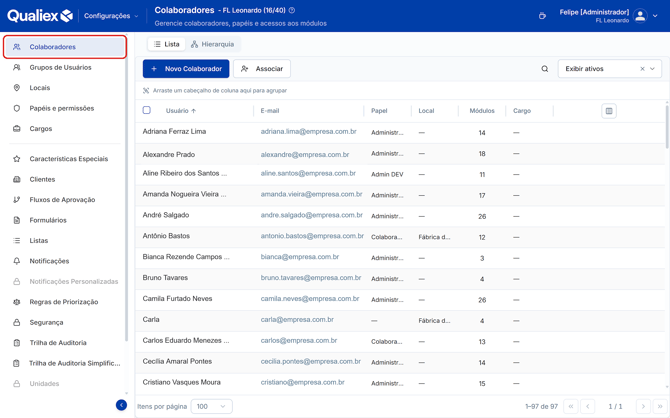Click the Grupos de Usuários people icon
670x418 pixels.
click(17, 68)
